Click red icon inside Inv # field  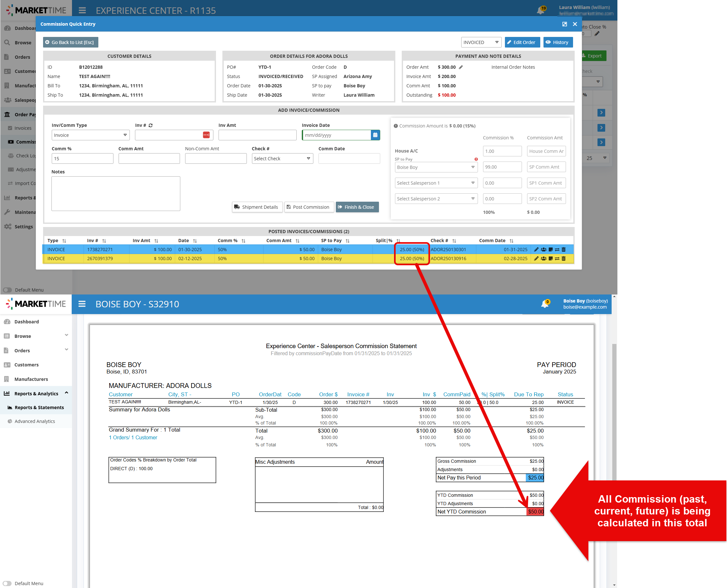(206, 135)
